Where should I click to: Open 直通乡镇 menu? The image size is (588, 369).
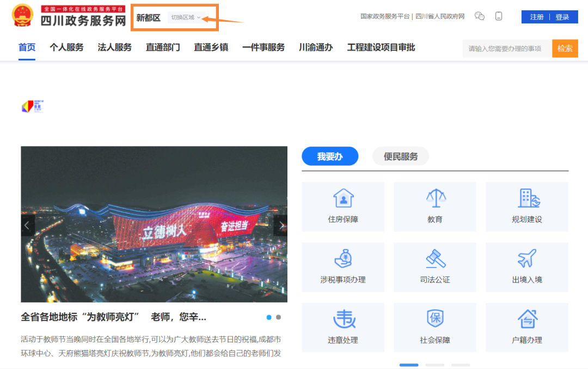211,47
